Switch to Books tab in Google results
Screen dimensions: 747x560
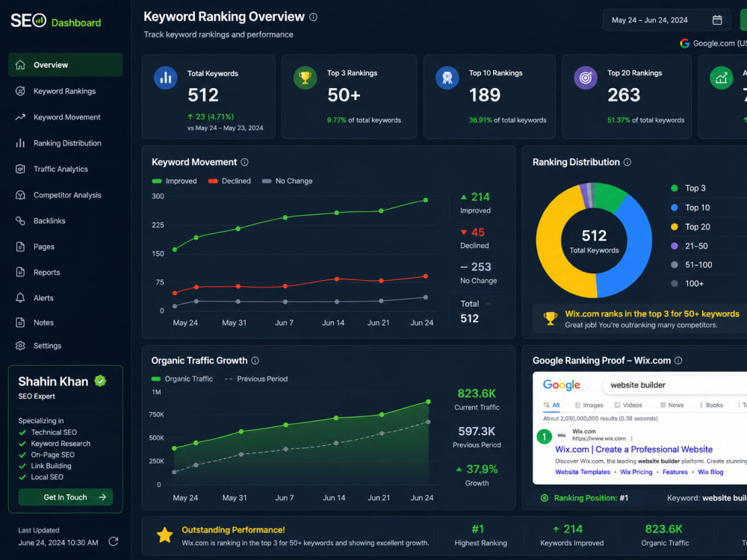click(x=711, y=405)
